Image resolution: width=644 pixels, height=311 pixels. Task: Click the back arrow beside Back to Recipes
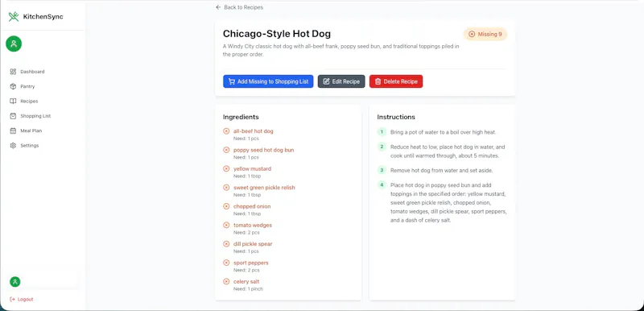pos(218,7)
